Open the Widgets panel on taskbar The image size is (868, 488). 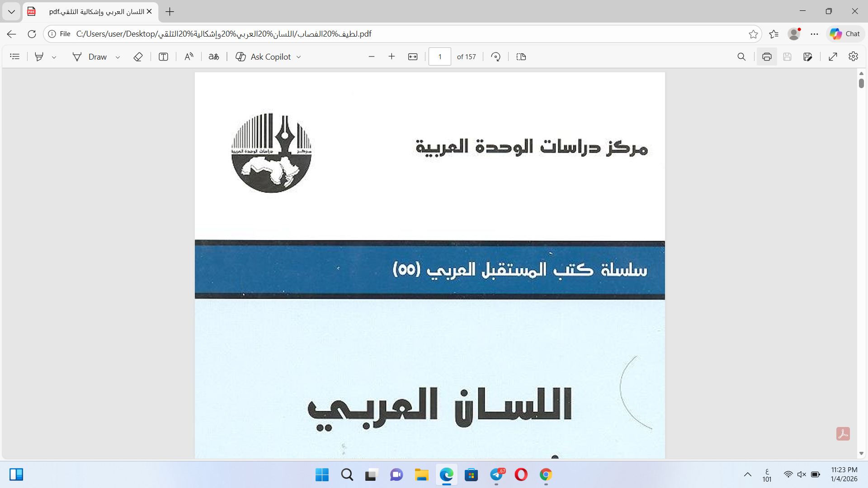(x=16, y=474)
